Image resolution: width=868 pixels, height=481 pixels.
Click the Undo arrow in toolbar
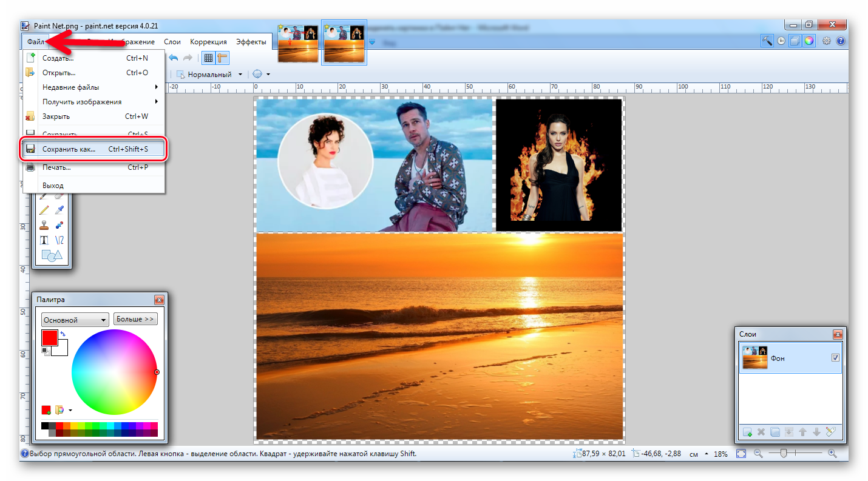[x=174, y=58]
